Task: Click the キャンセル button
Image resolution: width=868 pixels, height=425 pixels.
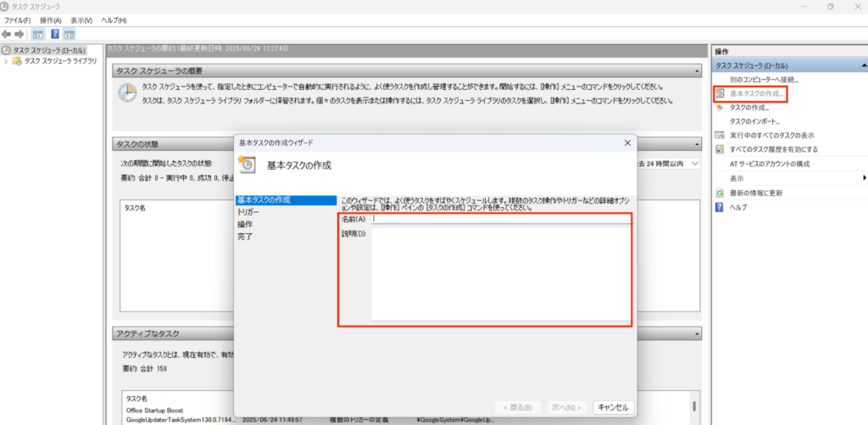Action: 614,407
